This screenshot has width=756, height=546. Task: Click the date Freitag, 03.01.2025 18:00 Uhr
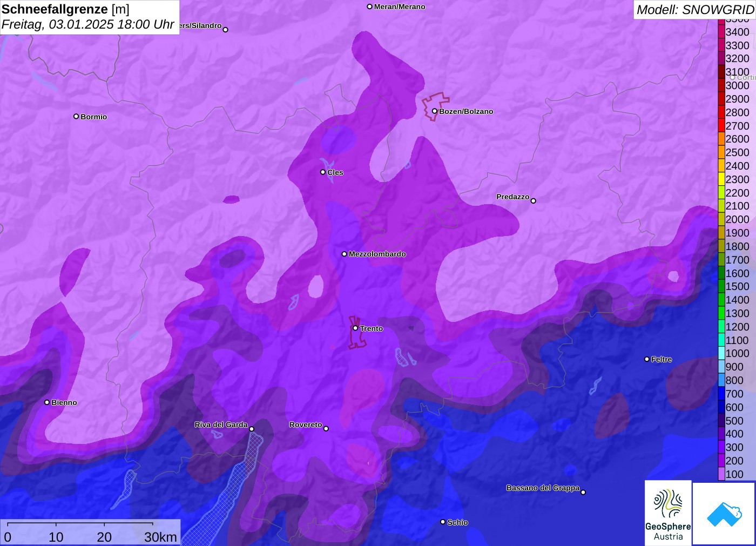87,24
